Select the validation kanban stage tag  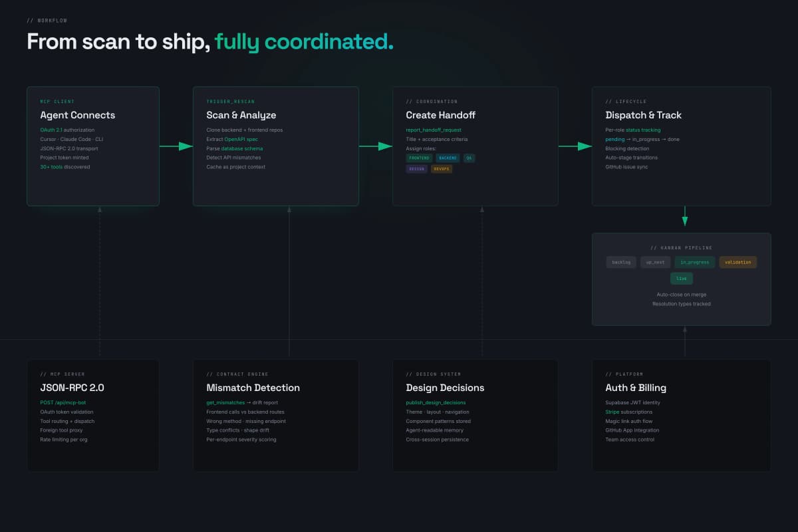tap(738, 262)
